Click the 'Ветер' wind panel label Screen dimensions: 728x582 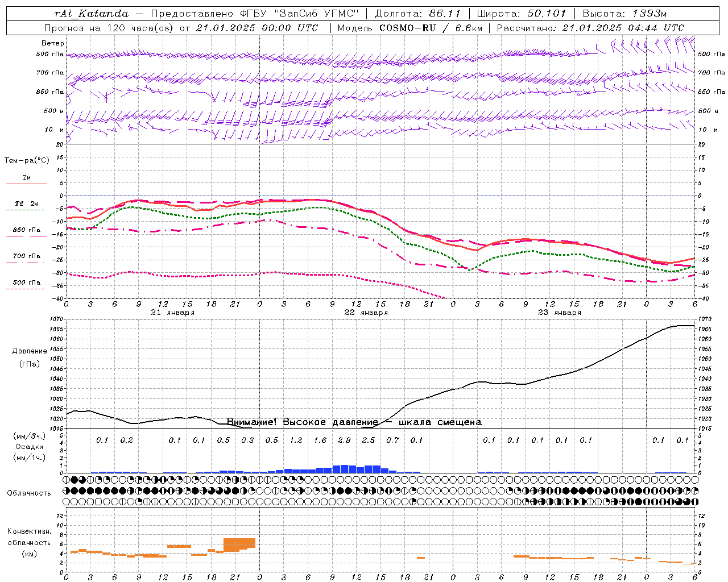[52, 43]
